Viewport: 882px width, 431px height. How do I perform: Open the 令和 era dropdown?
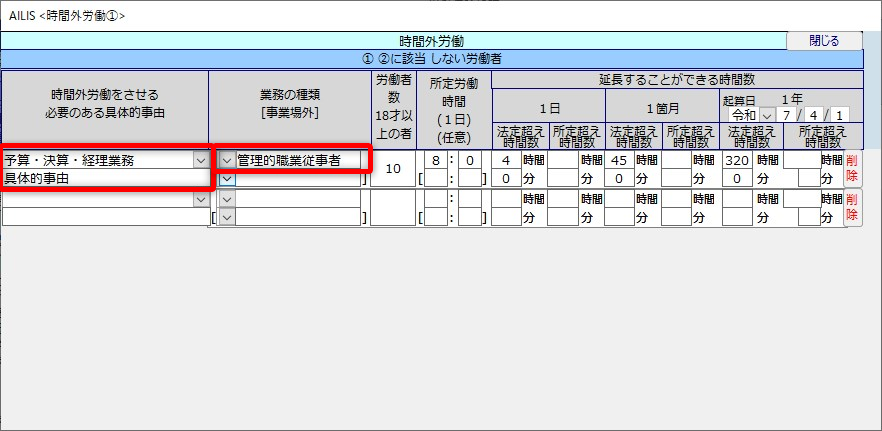click(767, 114)
